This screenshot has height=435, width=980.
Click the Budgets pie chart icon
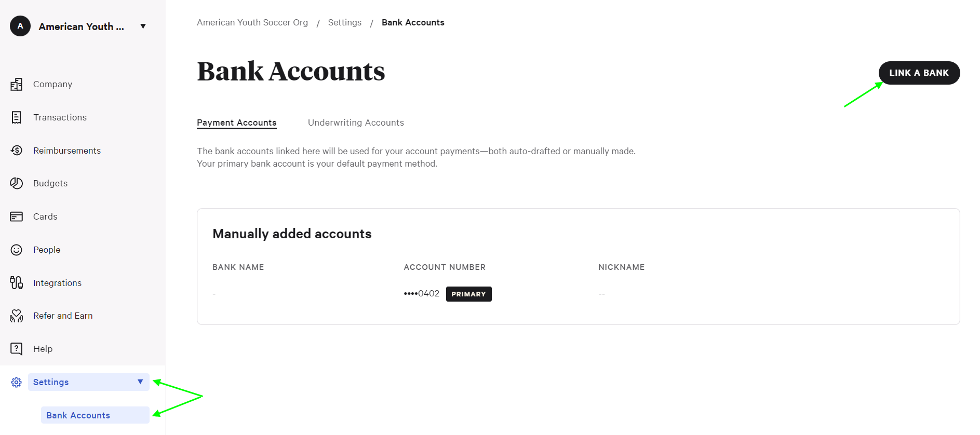17,183
